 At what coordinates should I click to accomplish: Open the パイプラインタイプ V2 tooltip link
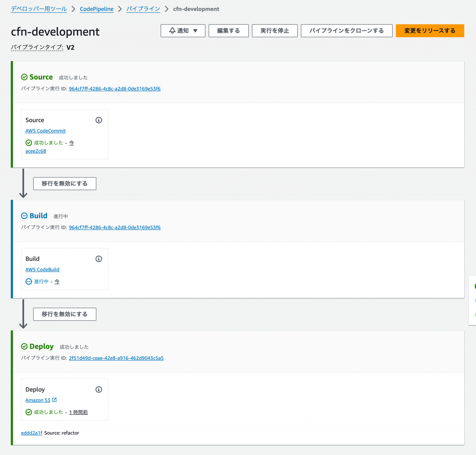pos(37,47)
